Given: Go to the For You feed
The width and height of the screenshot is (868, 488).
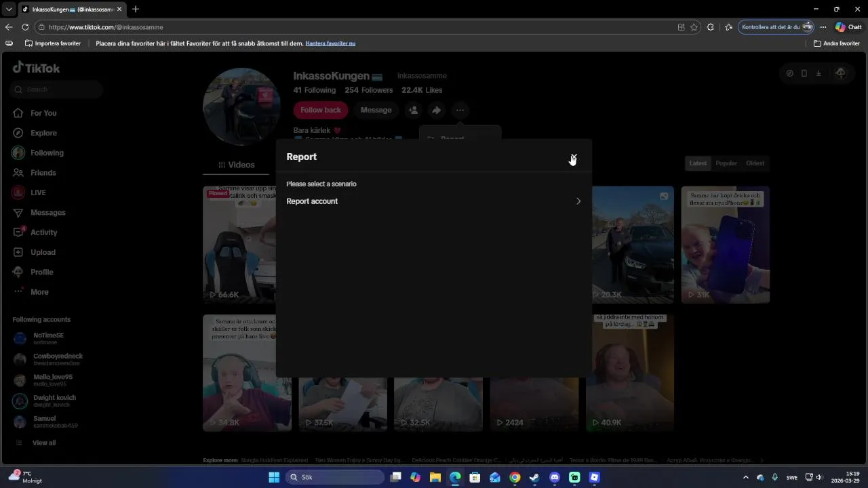Looking at the screenshot, I should pos(43,113).
